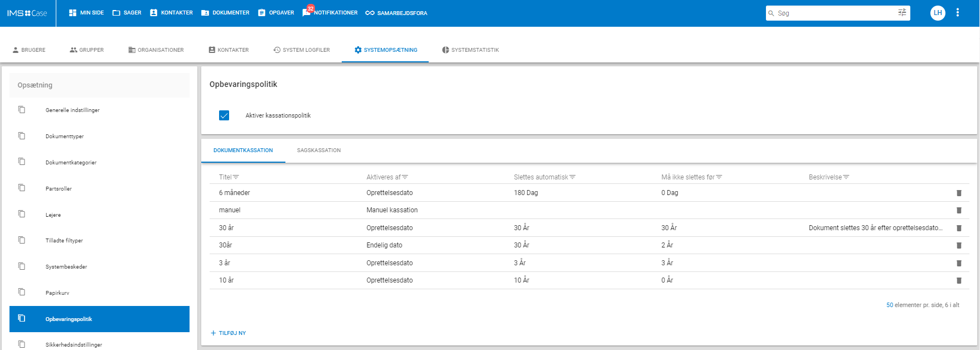Click the IMS Case logo
The width and height of the screenshot is (980, 350).
27,13
